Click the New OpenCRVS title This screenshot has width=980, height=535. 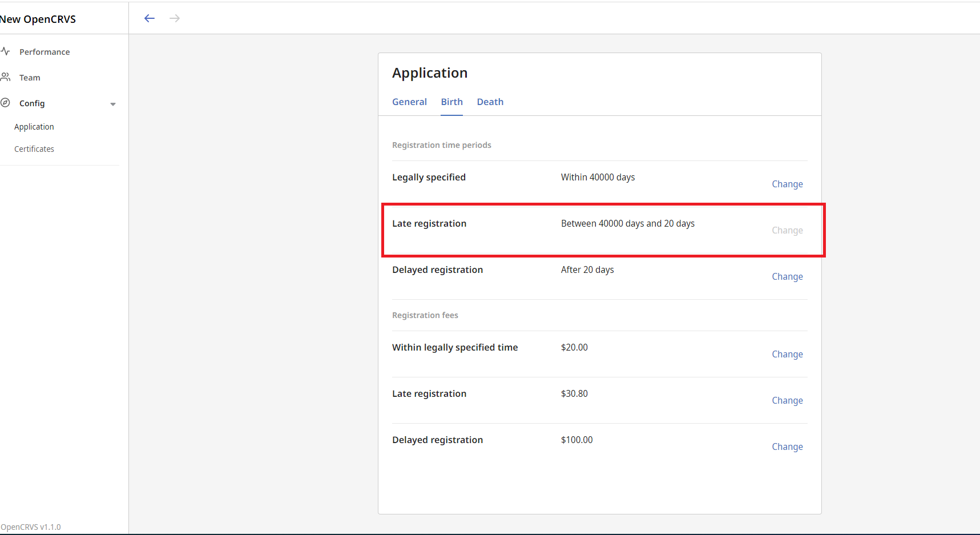38,18
